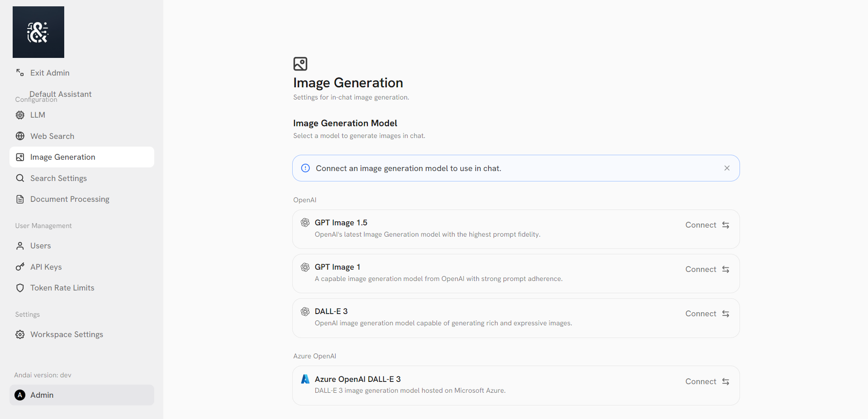The image size is (868, 419).
Task: Click the info icon in the banner
Action: pos(305,168)
